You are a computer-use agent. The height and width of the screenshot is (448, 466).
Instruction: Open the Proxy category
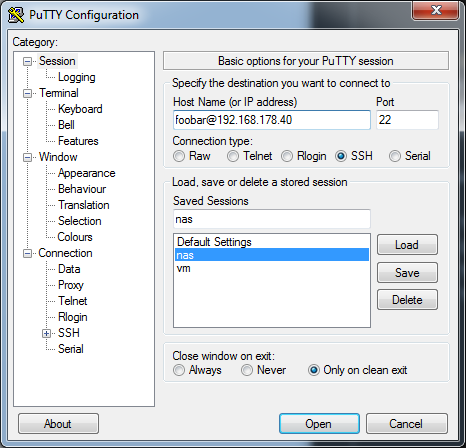71,285
